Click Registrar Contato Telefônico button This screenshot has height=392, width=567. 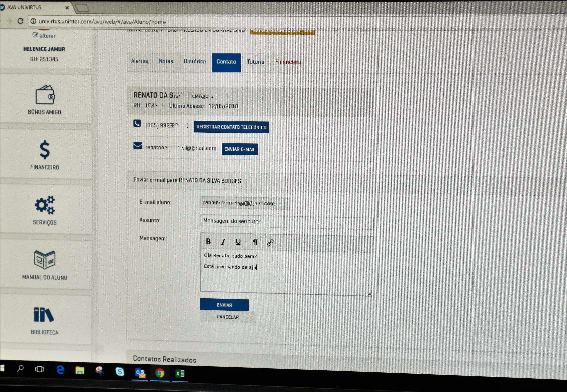[231, 127]
